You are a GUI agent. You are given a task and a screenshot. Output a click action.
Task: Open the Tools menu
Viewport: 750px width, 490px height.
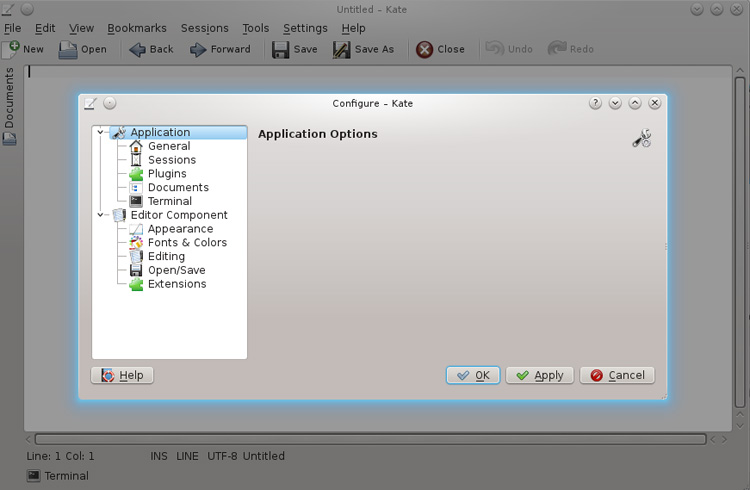click(x=255, y=28)
